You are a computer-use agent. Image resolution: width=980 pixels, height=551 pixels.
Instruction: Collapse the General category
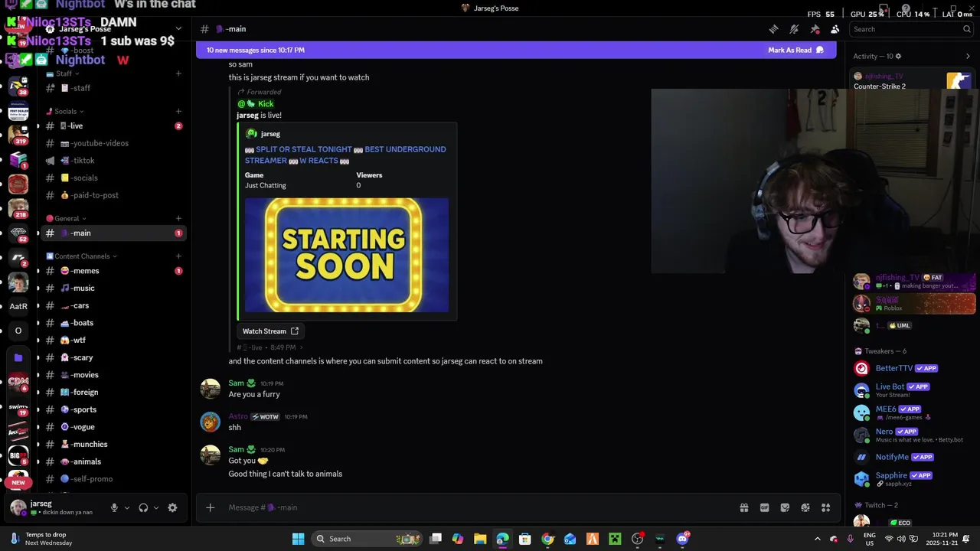(x=67, y=218)
